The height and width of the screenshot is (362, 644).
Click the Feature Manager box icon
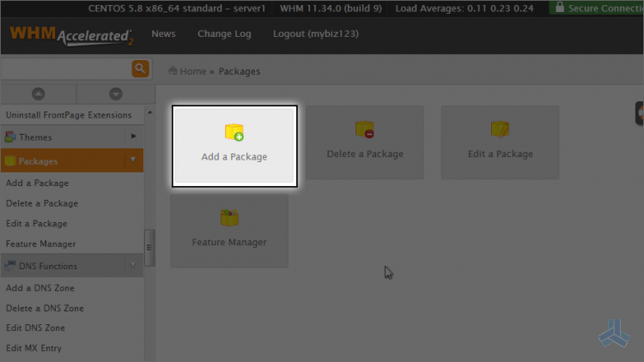[229, 218]
